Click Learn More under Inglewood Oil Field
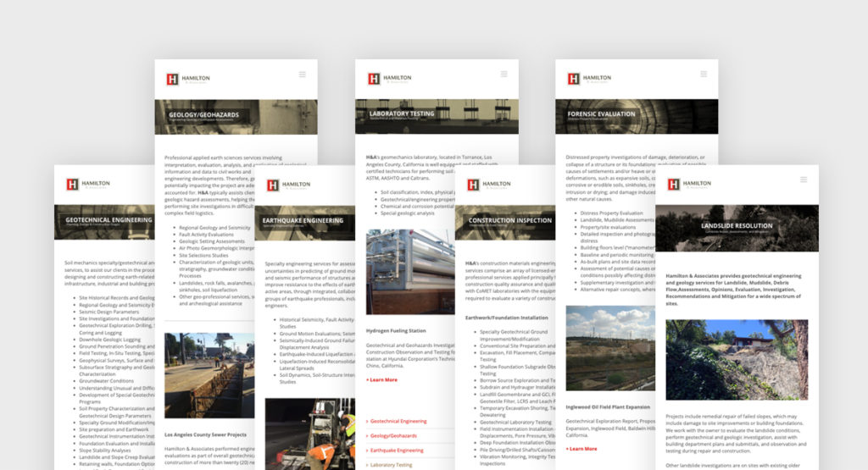 pos(583,448)
